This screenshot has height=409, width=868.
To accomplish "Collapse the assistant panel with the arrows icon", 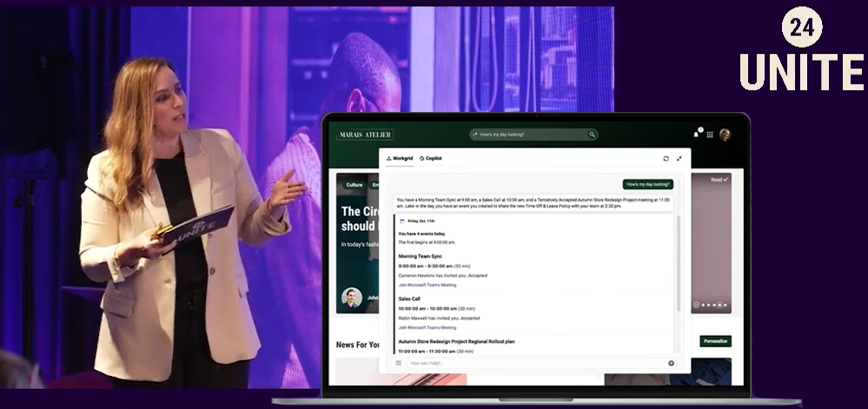I will pyautogui.click(x=679, y=158).
